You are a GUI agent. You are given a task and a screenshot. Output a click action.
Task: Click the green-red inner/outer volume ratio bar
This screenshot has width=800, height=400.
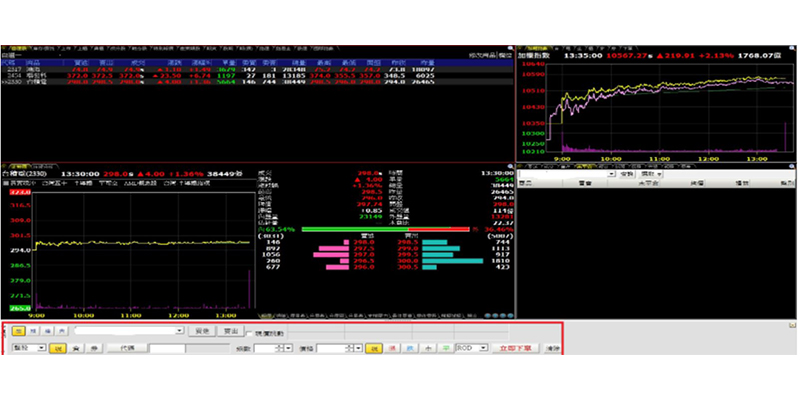386,230
